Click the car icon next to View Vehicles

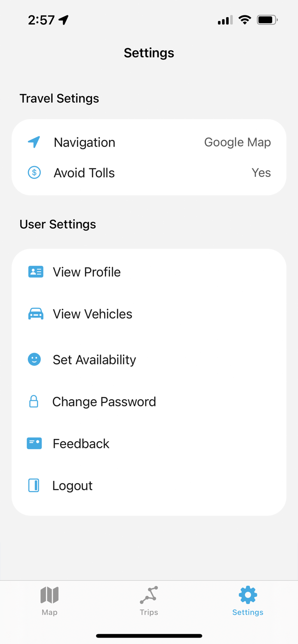(36, 313)
